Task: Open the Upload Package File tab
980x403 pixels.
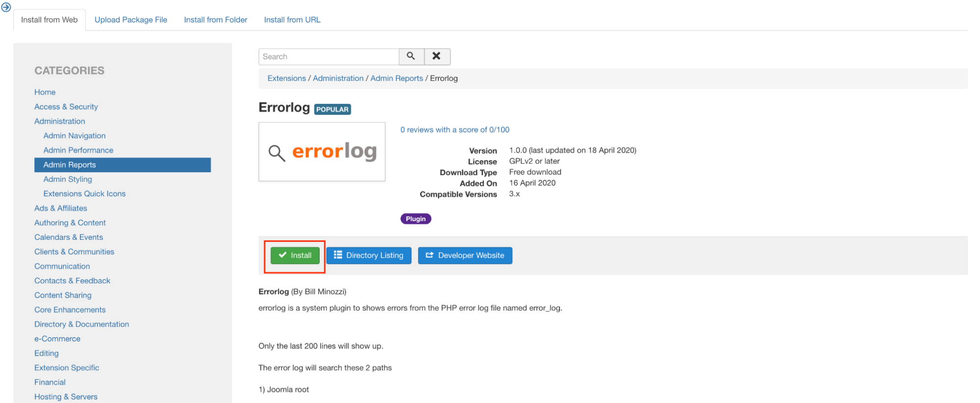Action: pyautogui.click(x=131, y=20)
